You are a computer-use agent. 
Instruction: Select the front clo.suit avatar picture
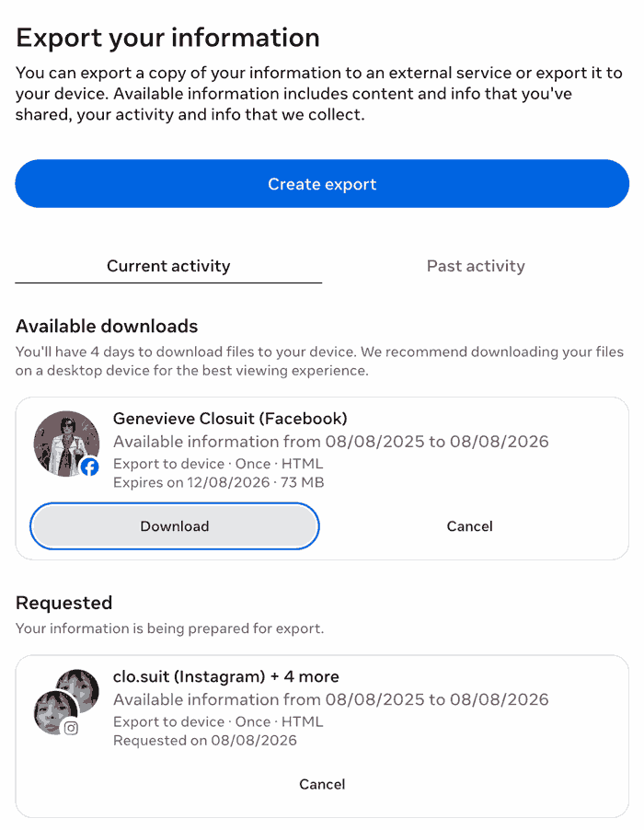pos(53,712)
